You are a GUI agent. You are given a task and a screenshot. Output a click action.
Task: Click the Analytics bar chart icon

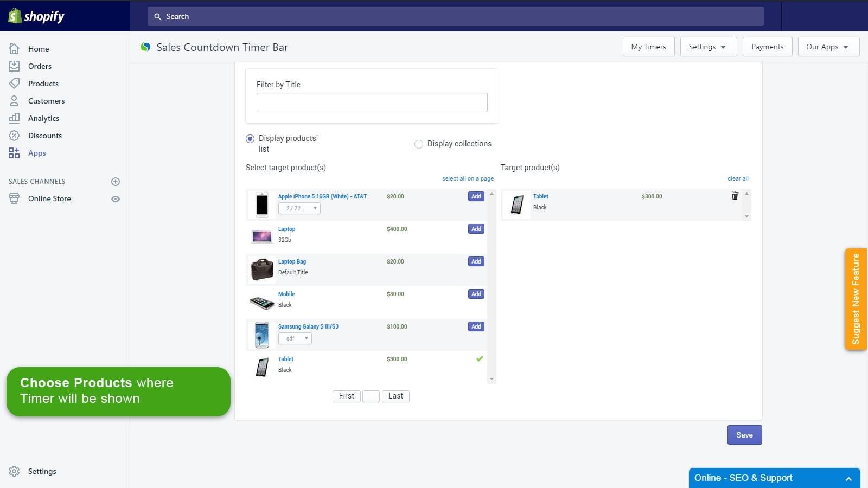coord(14,118)
